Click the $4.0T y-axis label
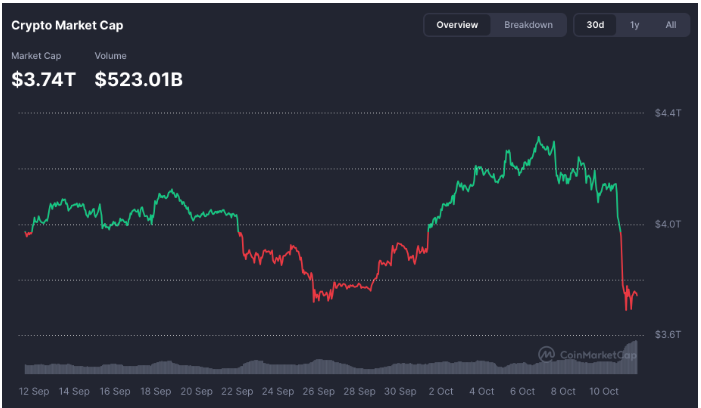 pos(667,223)
